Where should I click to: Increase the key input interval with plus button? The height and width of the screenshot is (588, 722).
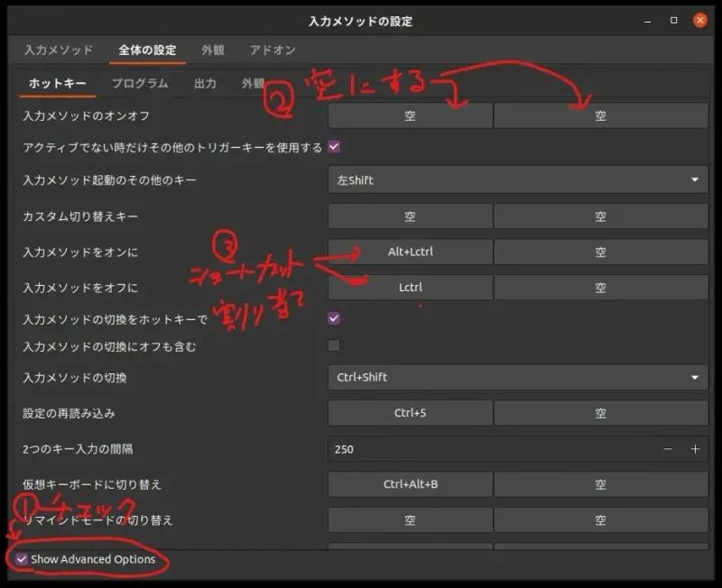696,449
